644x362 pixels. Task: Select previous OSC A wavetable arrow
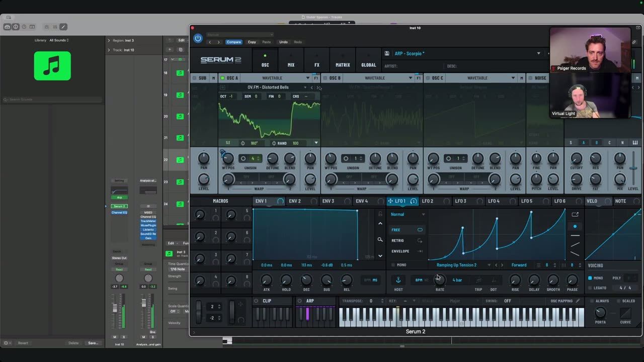311,87
